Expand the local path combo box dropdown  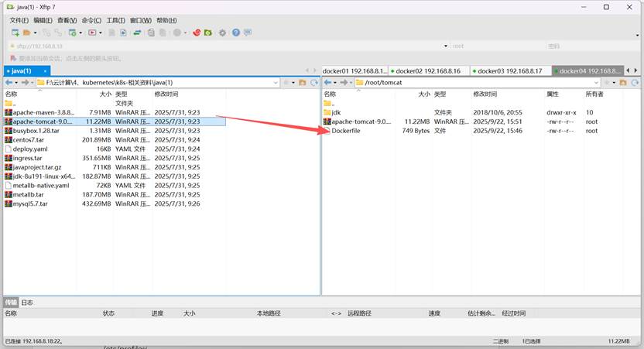[x=276, y=83]
